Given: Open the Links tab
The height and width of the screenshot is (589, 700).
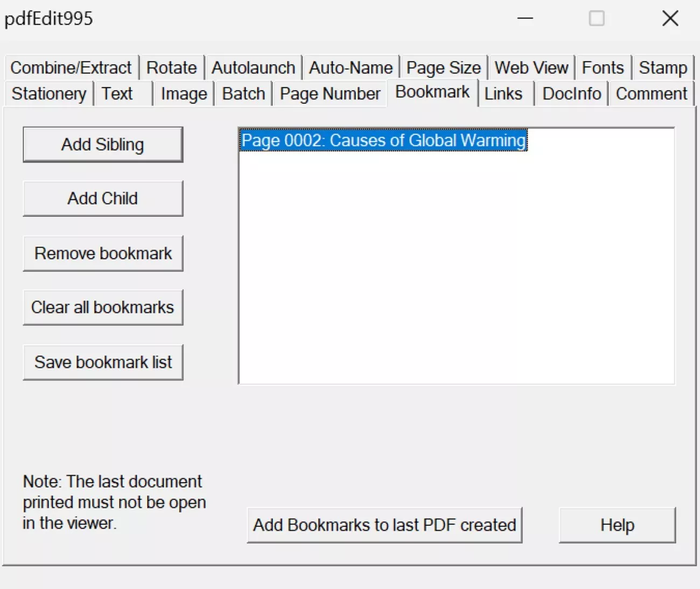Looking at the screenshot, I should pyautogui.click(x=503, y=93).
